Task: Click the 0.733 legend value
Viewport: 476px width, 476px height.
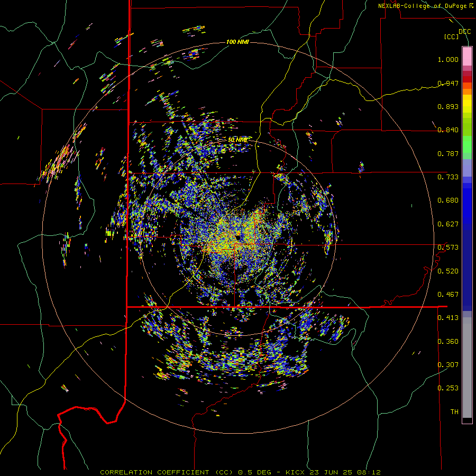Action: click(448, 177)
